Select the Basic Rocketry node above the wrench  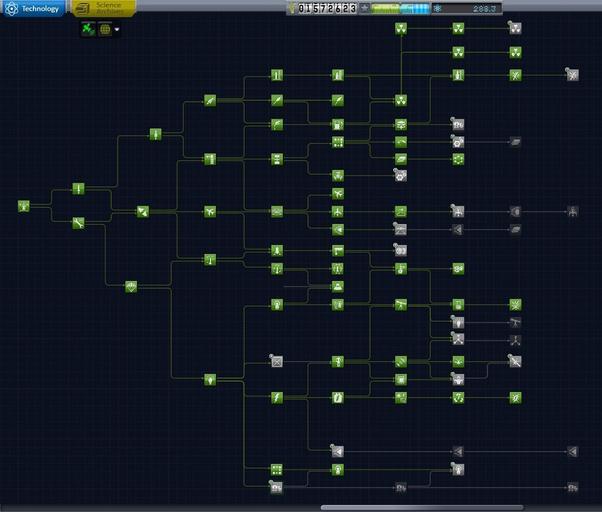(78, 189)
